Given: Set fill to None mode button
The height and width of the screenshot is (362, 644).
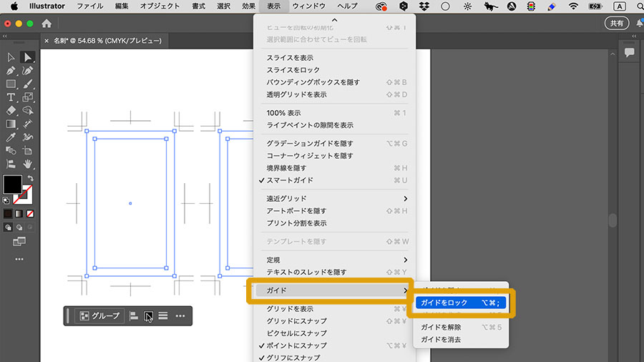Looking at the screenshot, I should 30,214.
